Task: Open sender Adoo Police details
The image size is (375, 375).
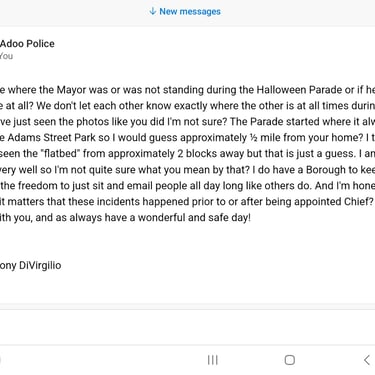Action: [27, 44]
